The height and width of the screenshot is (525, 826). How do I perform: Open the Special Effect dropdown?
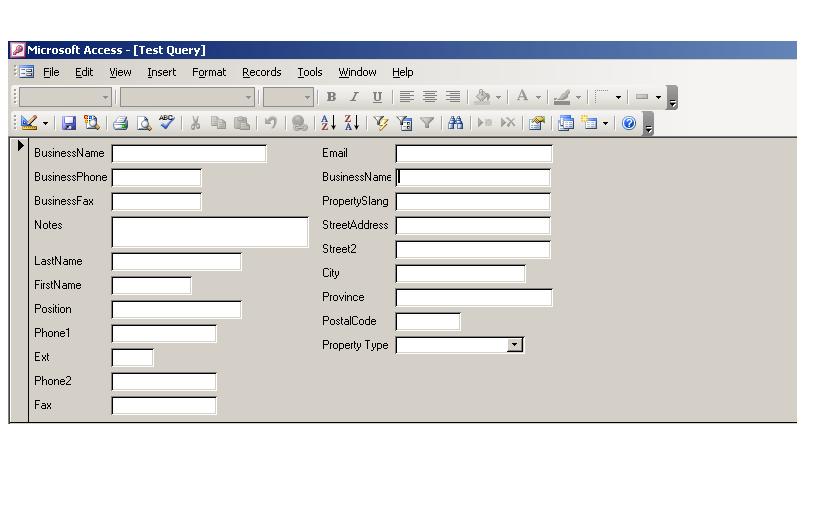point(658,97)
